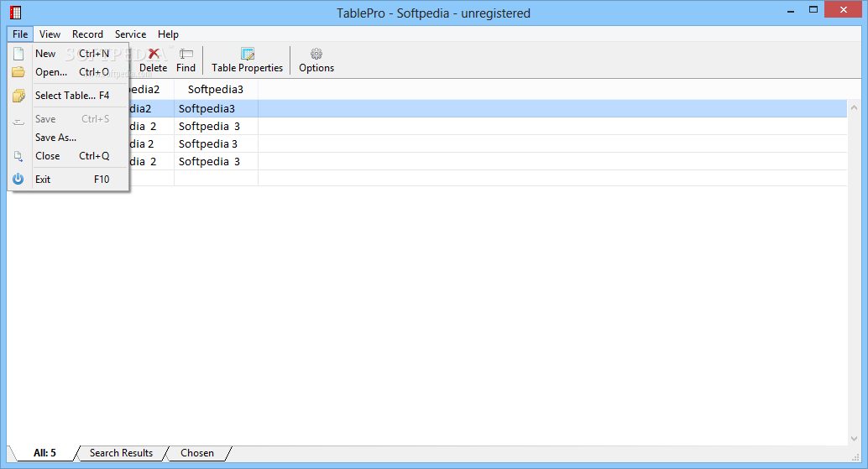This screenshot has width=868, height=469.
Task: Open the Help menu
Action: pos(168,34)
